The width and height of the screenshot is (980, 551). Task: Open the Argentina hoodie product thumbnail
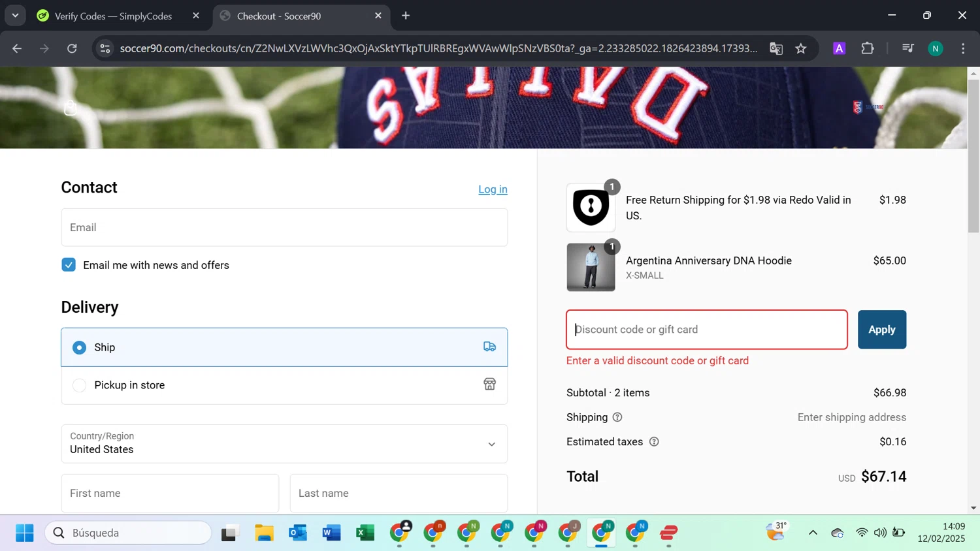tap(591, 267)
